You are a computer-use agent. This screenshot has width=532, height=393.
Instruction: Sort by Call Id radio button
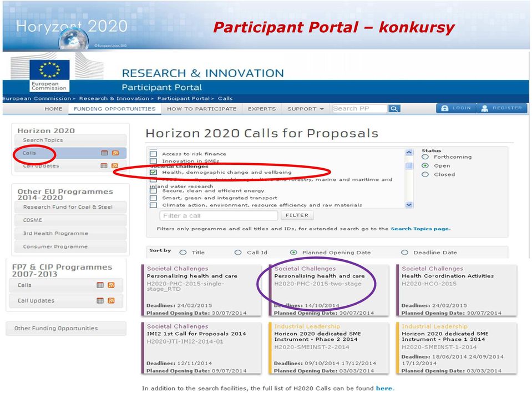pyautogui.click(x=238, y=253)
